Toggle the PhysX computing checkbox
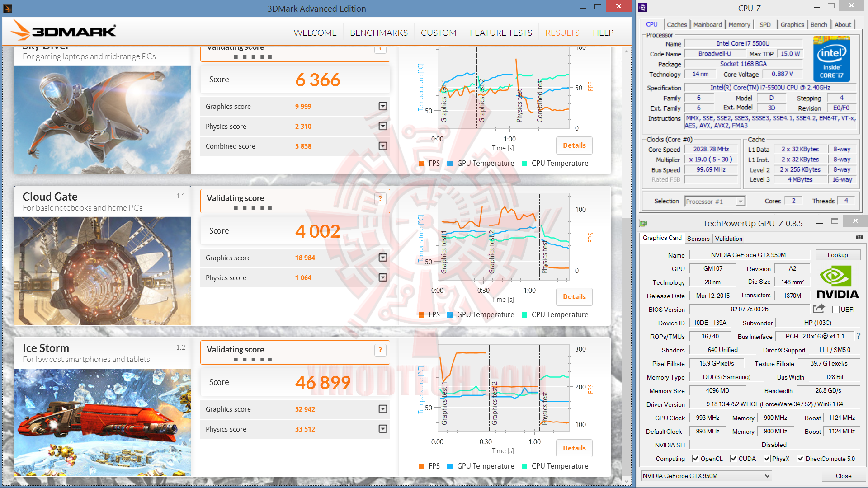The width and height of the screenshot is (868, 488). 767,459
